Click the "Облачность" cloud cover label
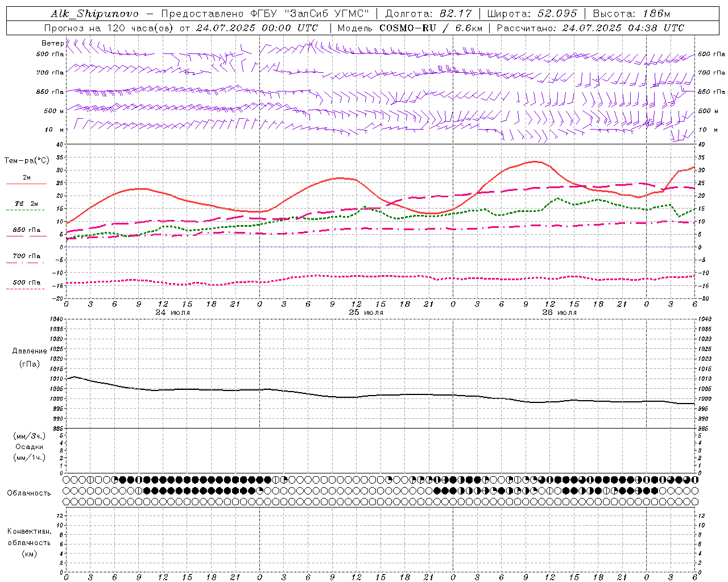The image size is (728, 582). click(x=29, y=493)
